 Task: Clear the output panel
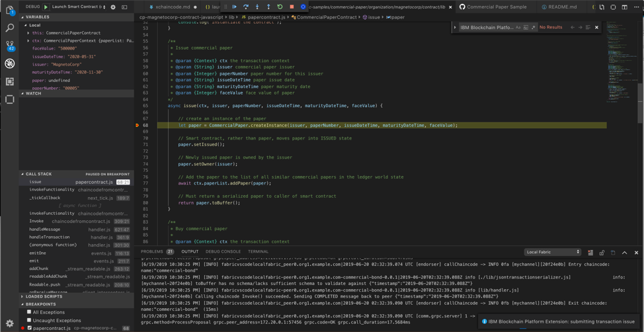(590, 252)
